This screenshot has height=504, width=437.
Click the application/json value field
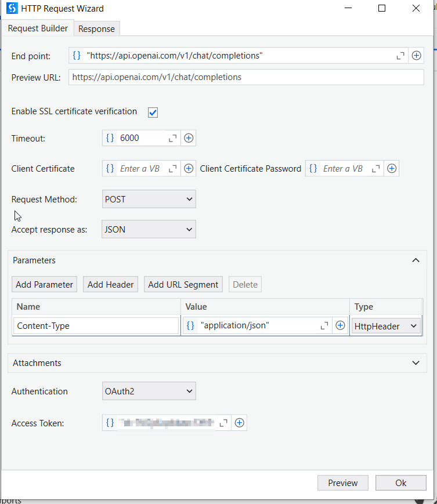(257, 325)
